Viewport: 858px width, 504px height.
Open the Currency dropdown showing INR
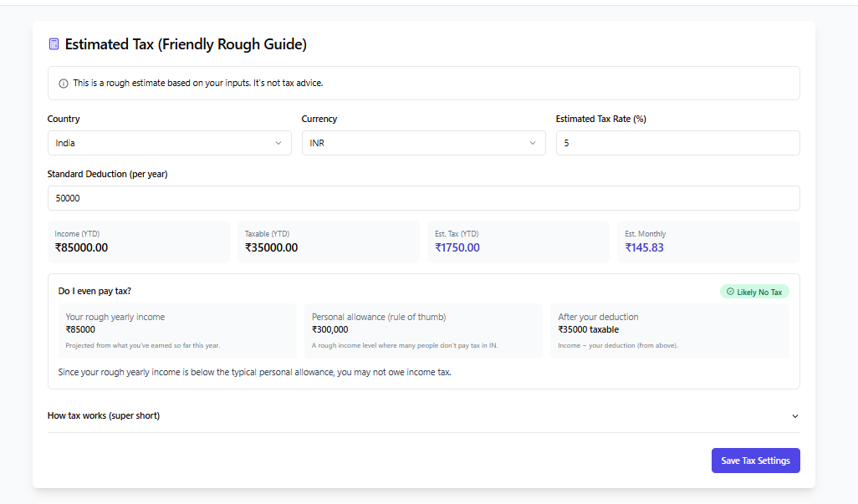(423, 143)
